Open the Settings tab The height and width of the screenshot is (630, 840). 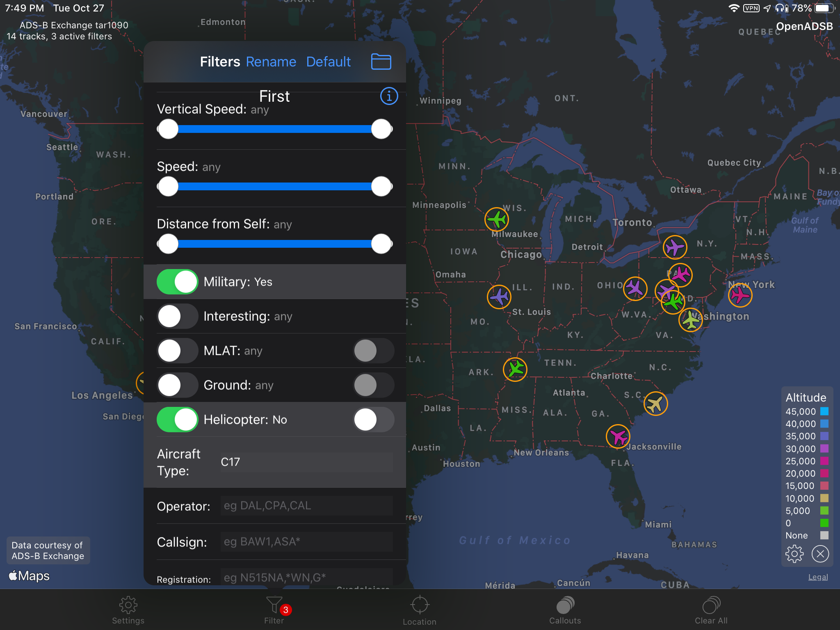(128, 610)
